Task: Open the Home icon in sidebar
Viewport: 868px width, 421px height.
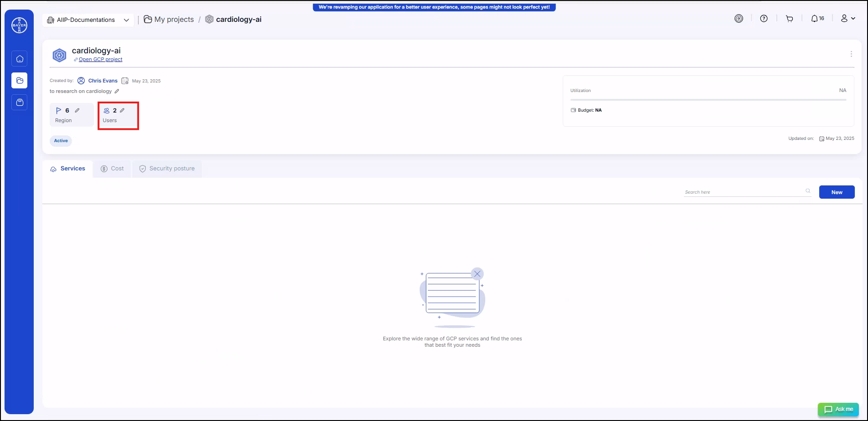Action: 20,59
